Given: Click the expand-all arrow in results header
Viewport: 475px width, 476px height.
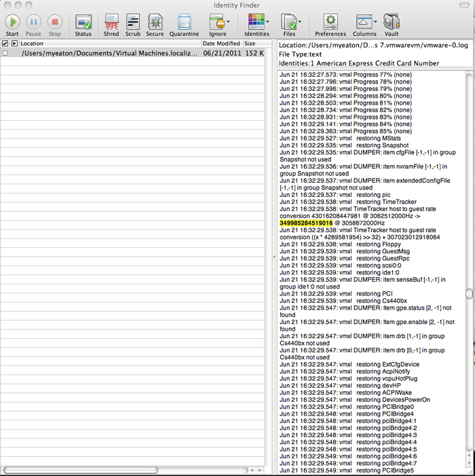Looking at the screenshot, I should tap(14, 43).
